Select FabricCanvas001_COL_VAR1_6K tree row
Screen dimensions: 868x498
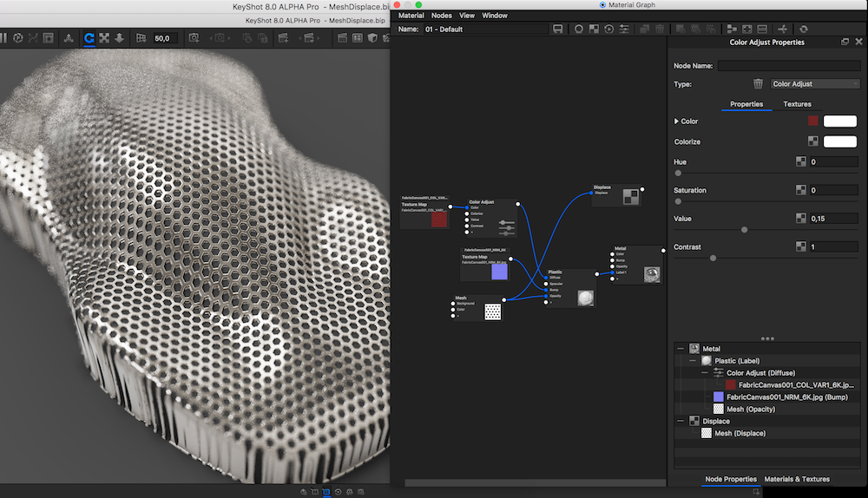click(x=767, y=385)
